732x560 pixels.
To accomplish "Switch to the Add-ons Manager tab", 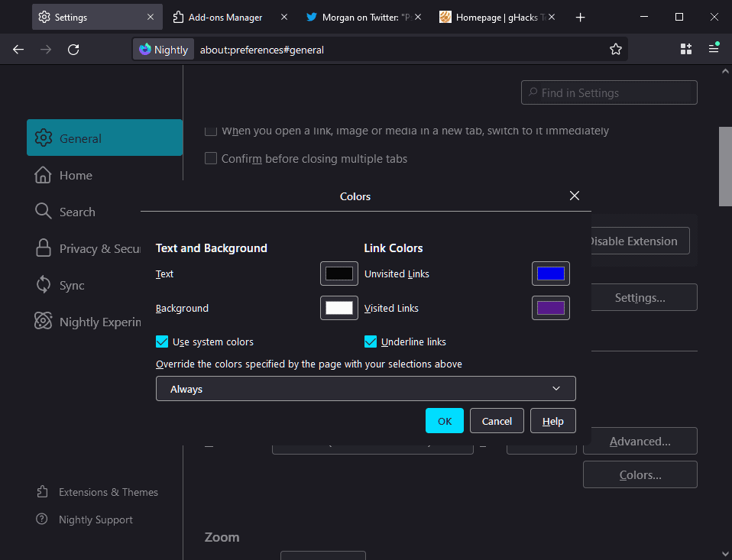I will [230, 17].
